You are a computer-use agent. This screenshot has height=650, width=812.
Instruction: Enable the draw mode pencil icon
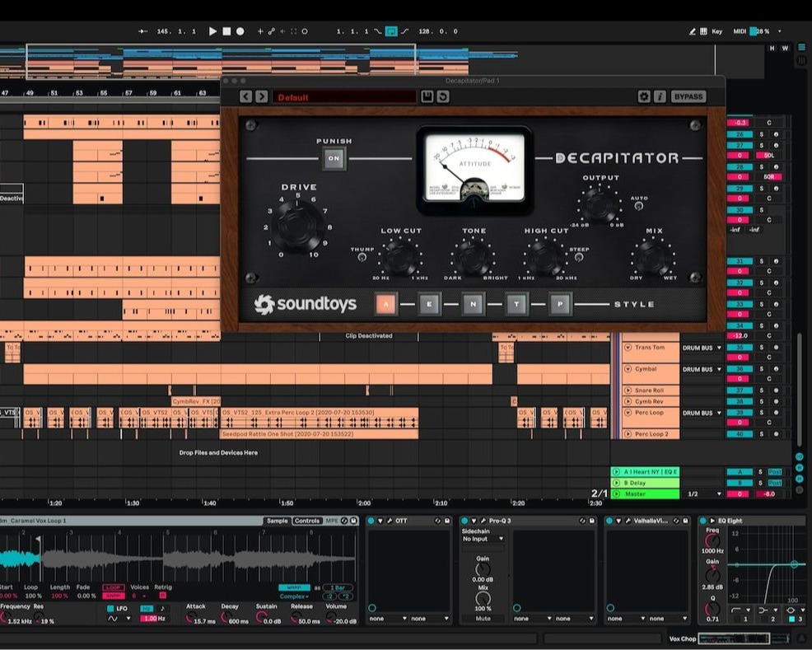tap(693, 31)
